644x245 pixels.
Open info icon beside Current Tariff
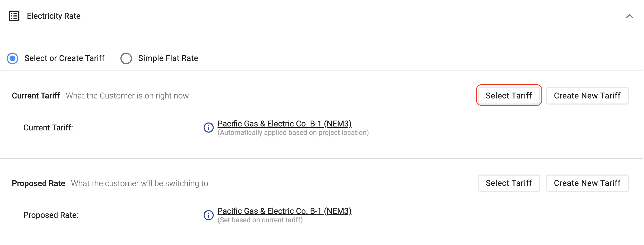click(x=208, y=128)
